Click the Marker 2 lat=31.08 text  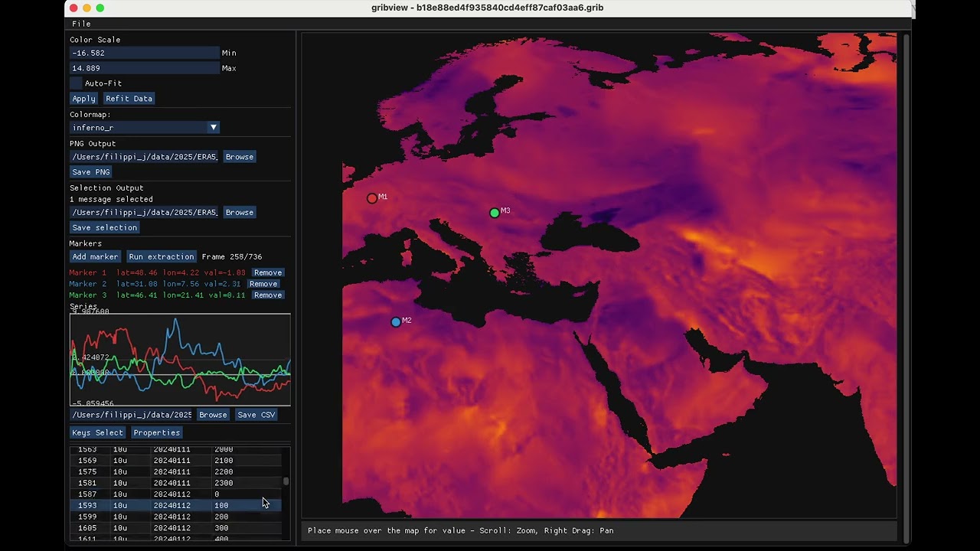click(x=155, y=284)
